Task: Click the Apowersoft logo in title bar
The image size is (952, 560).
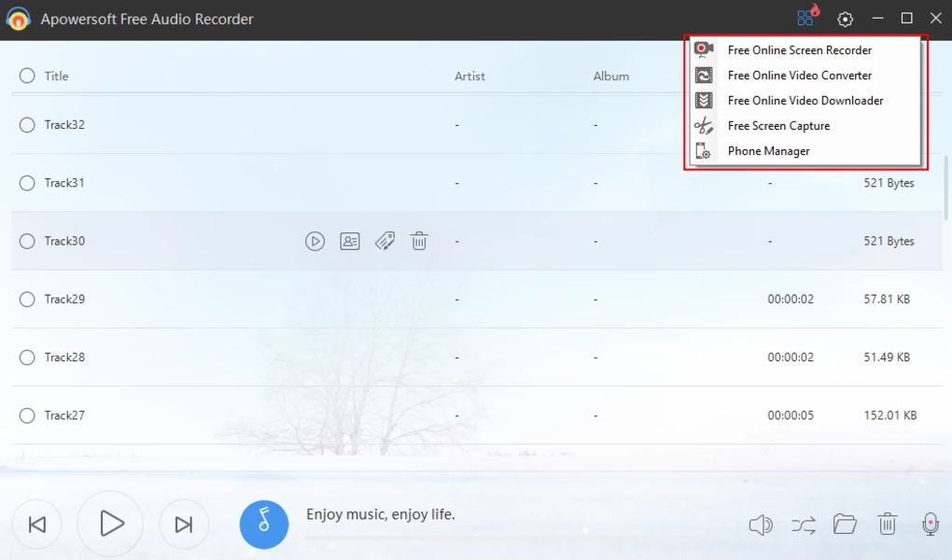Action: [x=19, y=19]
